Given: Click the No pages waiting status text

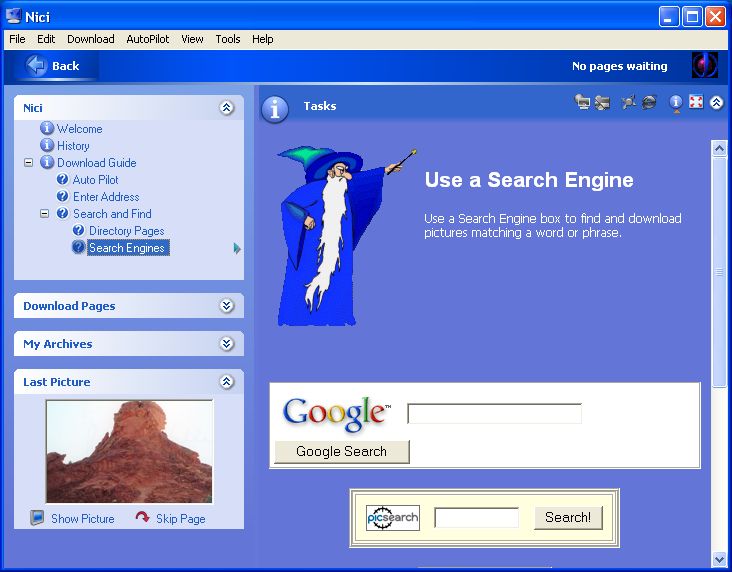Looking at the screenshot, I should coord(619,66).
